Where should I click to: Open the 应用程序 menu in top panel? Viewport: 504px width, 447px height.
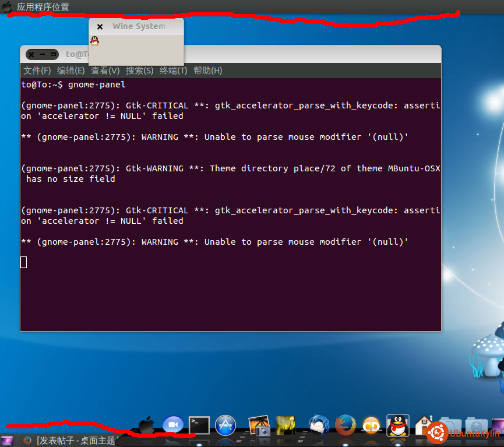(x=34, y=7)
